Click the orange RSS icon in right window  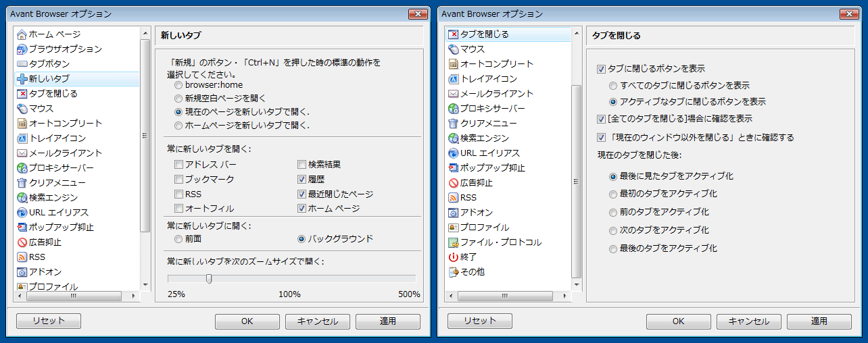click(454, 198)
